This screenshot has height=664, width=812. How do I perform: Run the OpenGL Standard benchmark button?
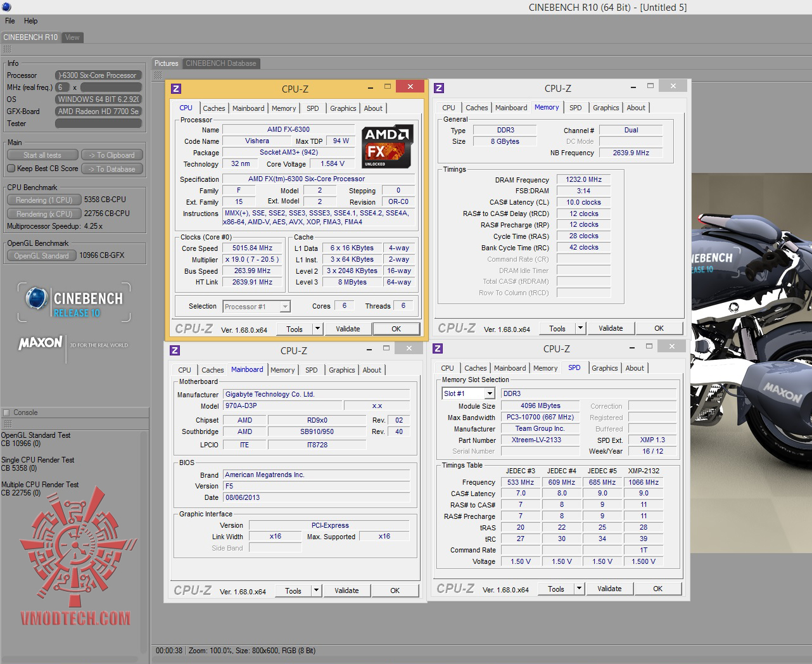coord(42,256)
